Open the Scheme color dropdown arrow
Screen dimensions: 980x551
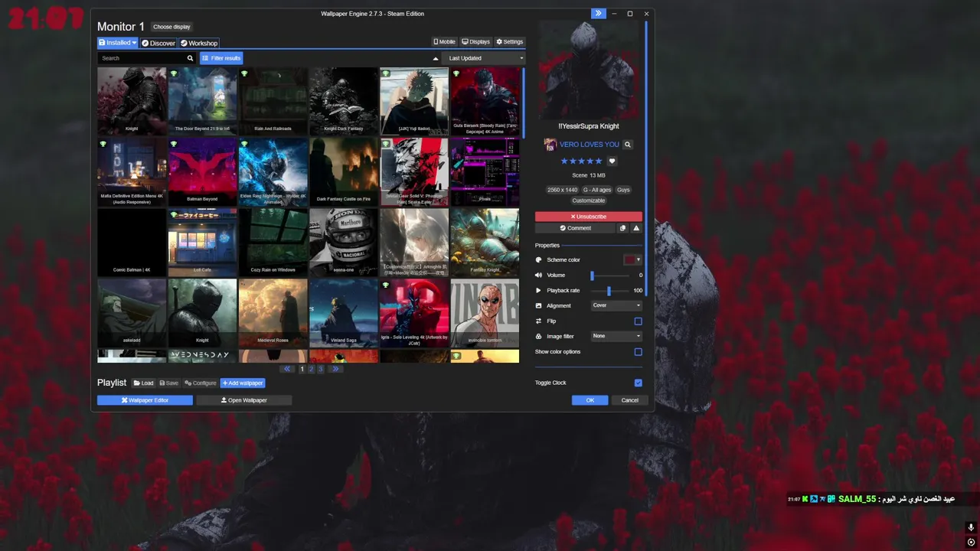(x=639, y=260)
